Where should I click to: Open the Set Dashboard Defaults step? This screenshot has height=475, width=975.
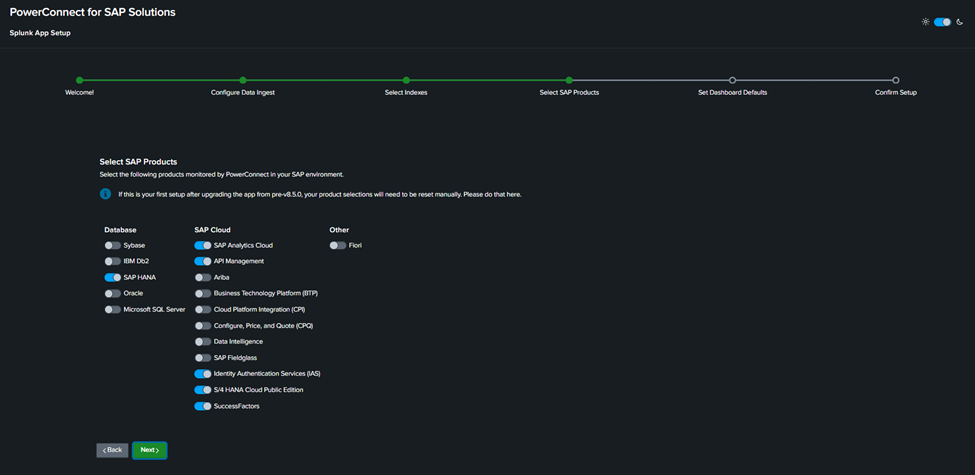coord(732,80)
